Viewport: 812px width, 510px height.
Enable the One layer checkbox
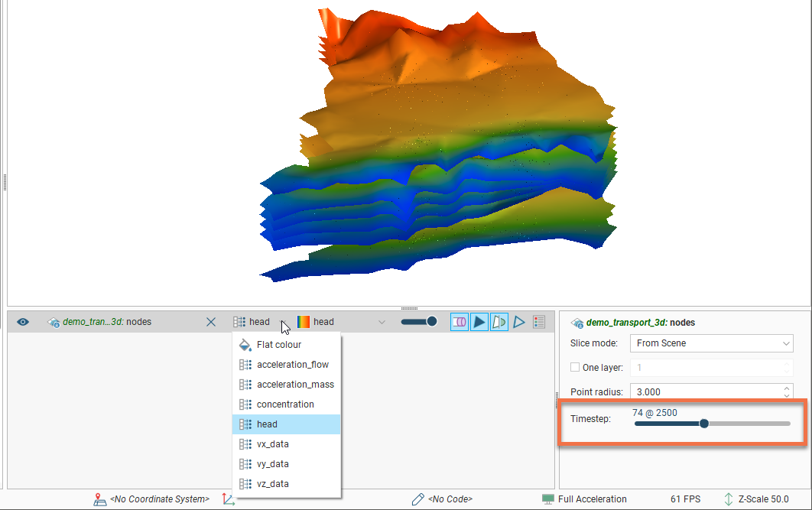(x=576, y=368)
